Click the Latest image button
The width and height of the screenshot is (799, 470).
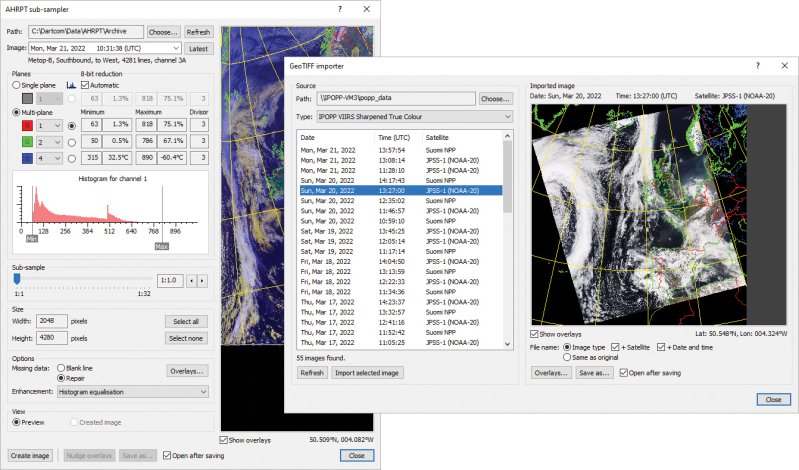[198, 48]
